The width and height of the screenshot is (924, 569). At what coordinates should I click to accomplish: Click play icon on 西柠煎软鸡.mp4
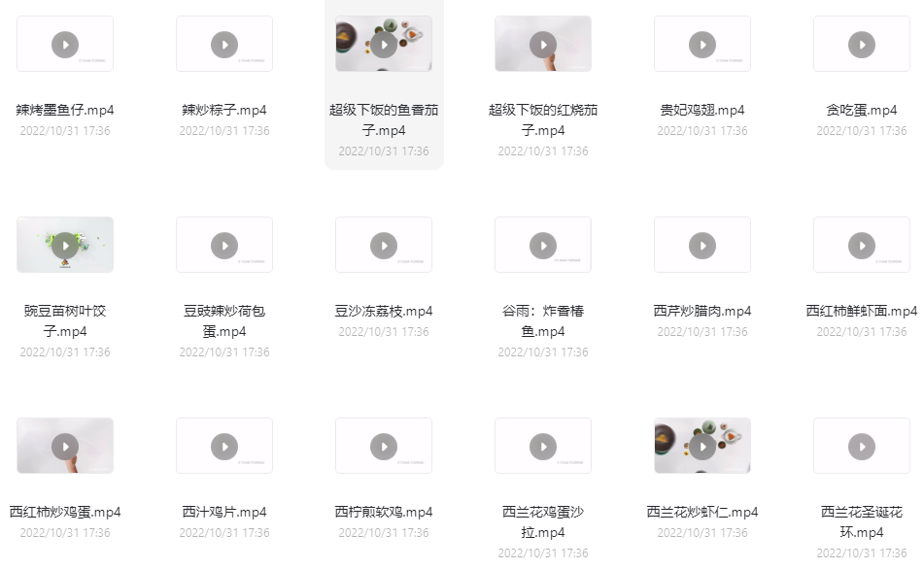coord(384,447)
